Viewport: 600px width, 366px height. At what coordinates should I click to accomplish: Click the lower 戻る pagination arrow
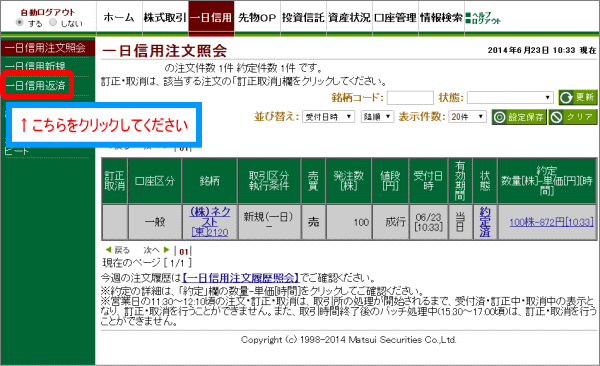click(x=118, y=250)
